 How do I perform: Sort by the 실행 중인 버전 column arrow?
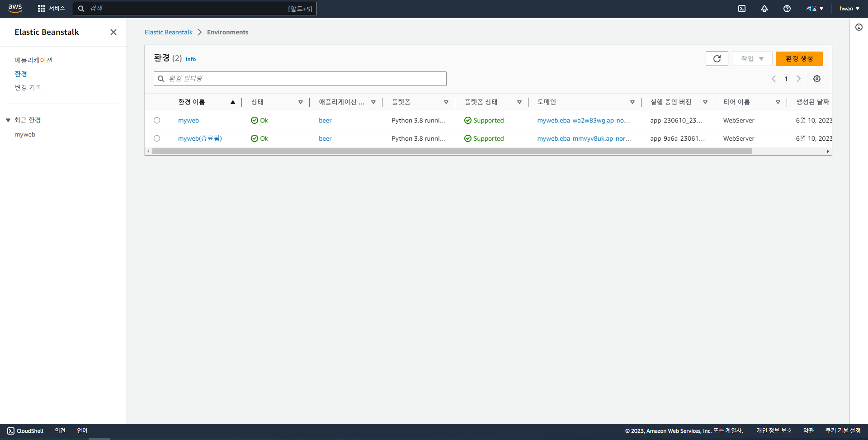click(x=705, y=102)
